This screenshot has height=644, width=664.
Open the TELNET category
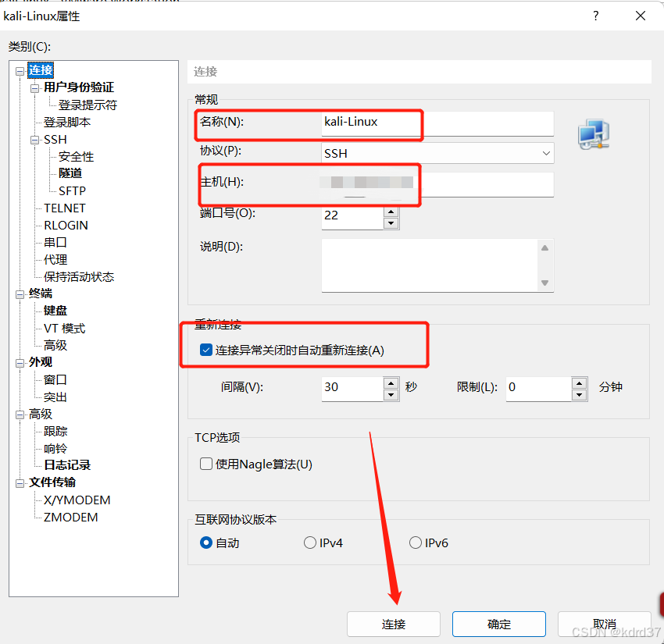64,208
